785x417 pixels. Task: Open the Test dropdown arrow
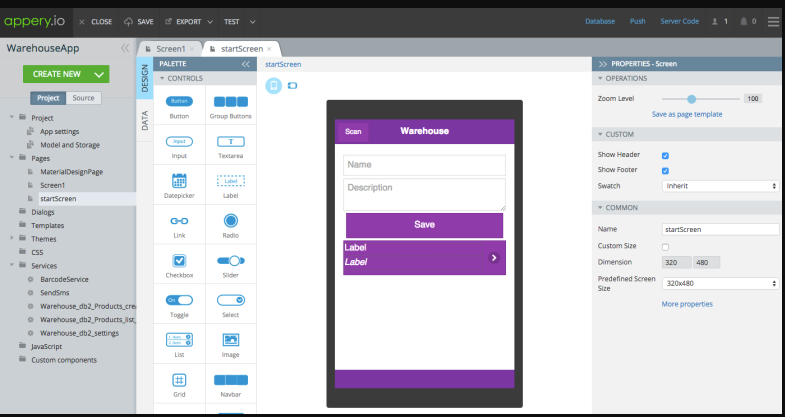coord(252,22)
